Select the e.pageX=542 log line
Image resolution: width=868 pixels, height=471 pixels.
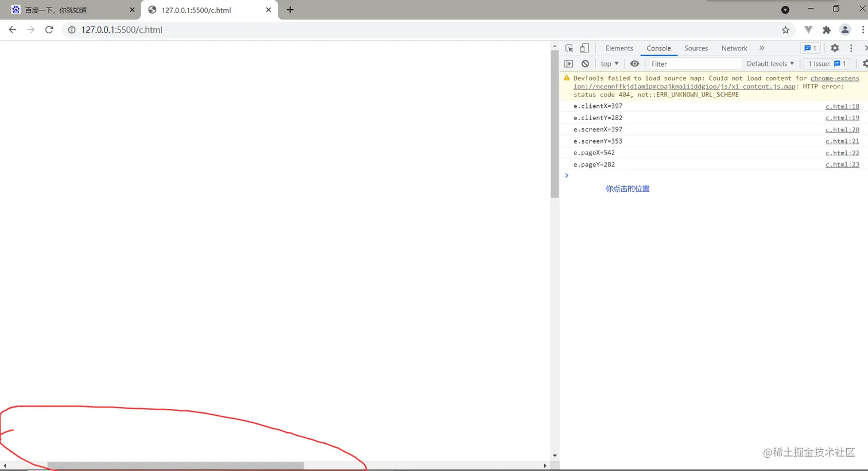(594, 153)
